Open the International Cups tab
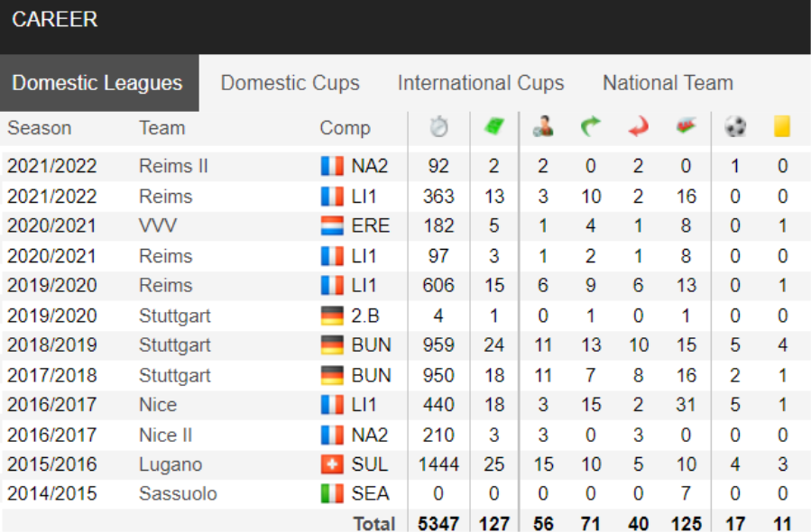811x532 pixels. click(481, 83)
